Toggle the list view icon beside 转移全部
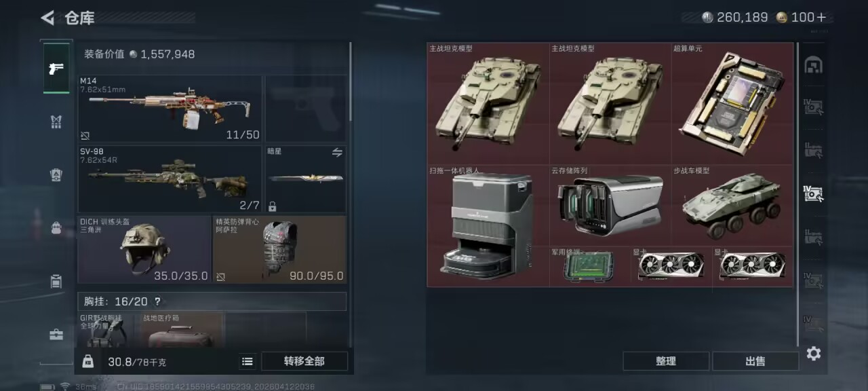868x391 pixels. pyautogui.click(x=248, y=362)
